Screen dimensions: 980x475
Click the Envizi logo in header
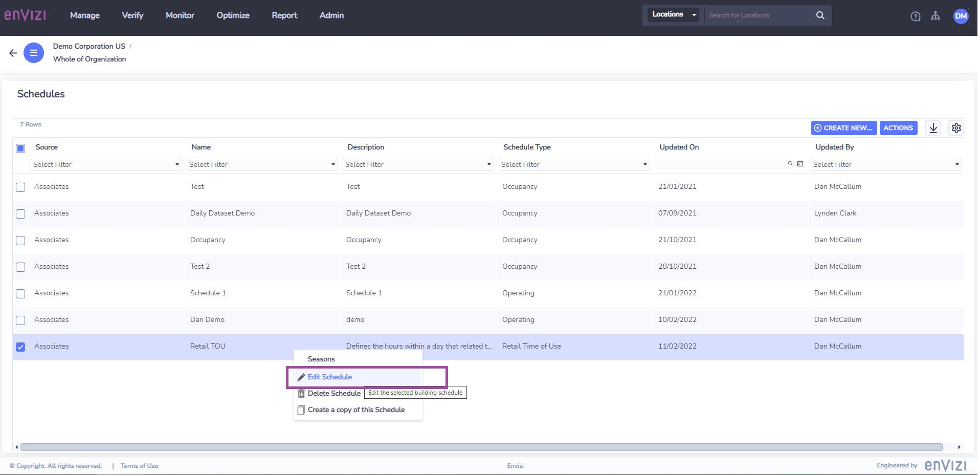[x=25, y=15]
